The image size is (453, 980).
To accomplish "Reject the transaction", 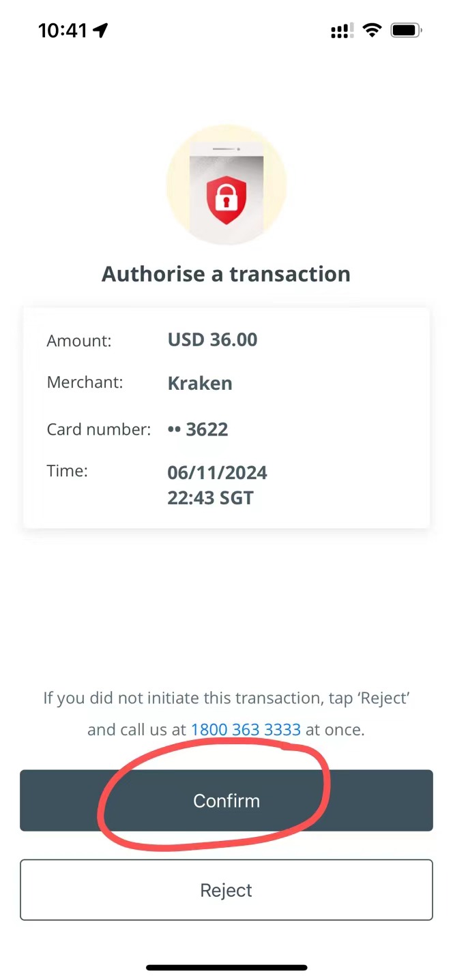I will click(227, 890).
